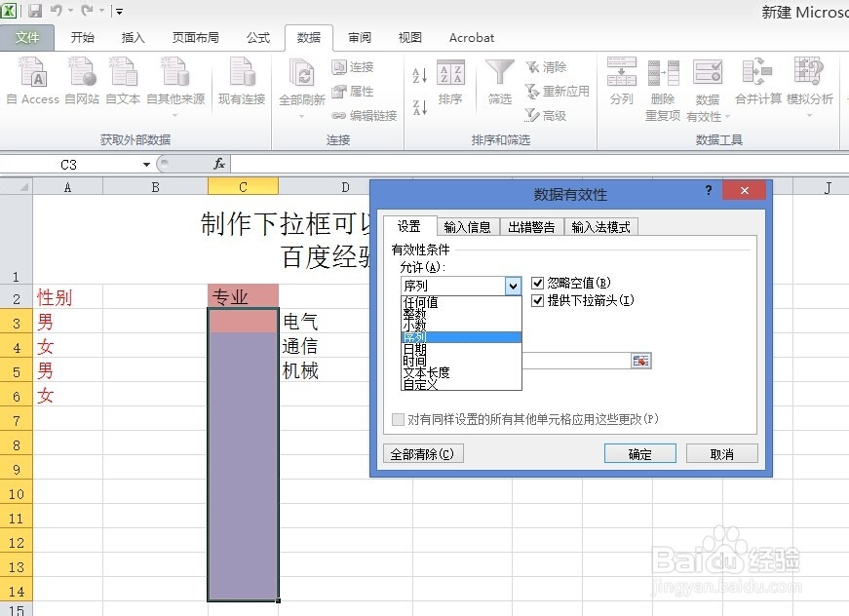Check apply changes to other cells option
This screenshot has height=616, width=849.
point(398,419)
